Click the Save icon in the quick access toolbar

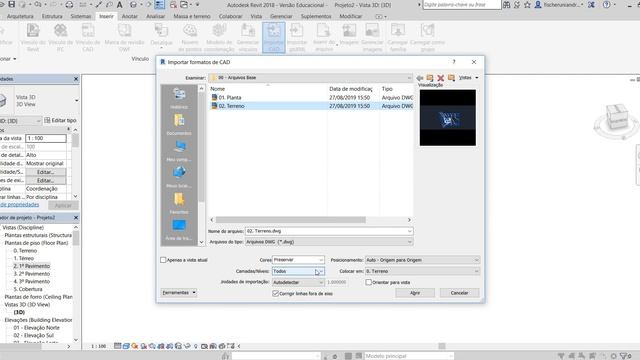[x=11, y=4]
